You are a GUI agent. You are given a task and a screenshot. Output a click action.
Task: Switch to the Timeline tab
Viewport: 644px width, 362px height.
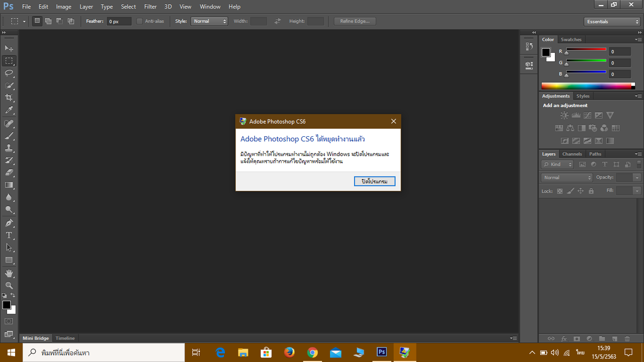[x=65, y=338]
